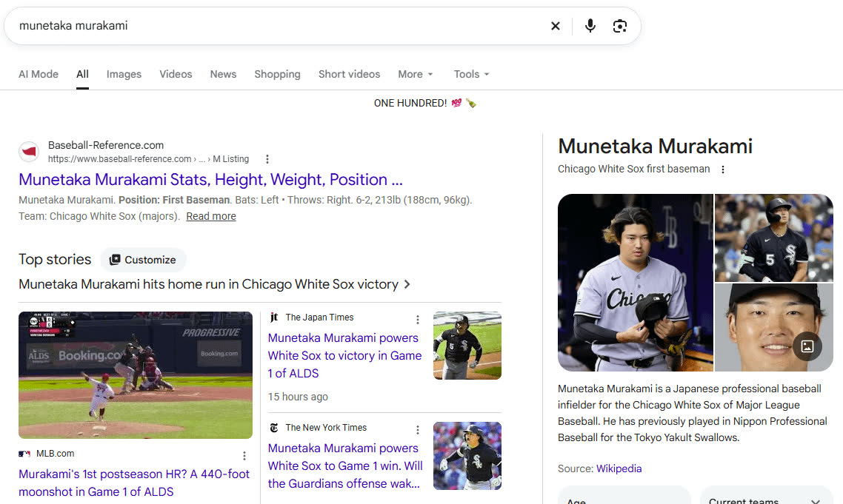The height and width of the screenshot is (504, 843).
Task: Open the home run top story headline arrow
Action: pos(407,284)
